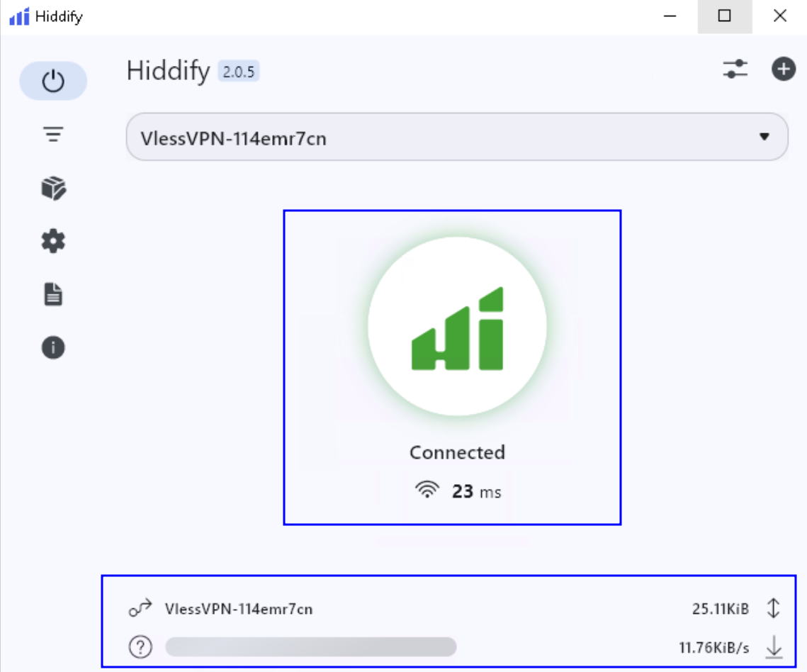Click the download arrow beside 11.76KiB/s

pyautogui.click(x=774, y=646)
